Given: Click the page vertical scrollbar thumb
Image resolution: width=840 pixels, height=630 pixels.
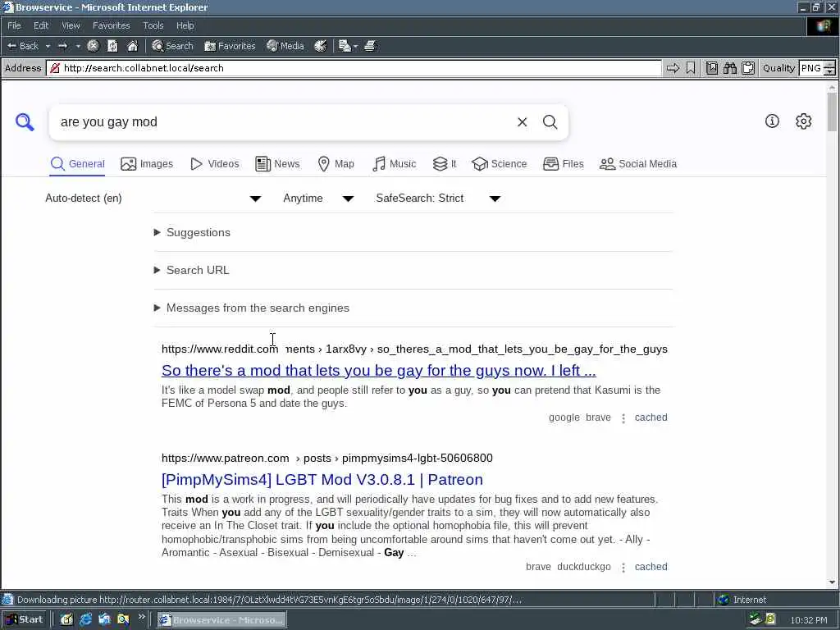Looking at the screenshot, I should (832, 112).
